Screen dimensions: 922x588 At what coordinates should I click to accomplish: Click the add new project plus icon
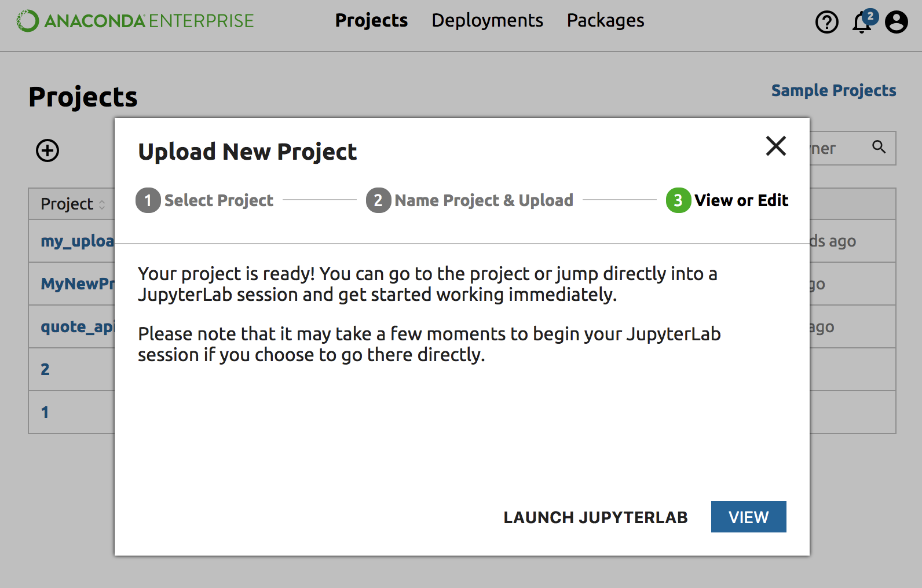click(x=47, y=150)
